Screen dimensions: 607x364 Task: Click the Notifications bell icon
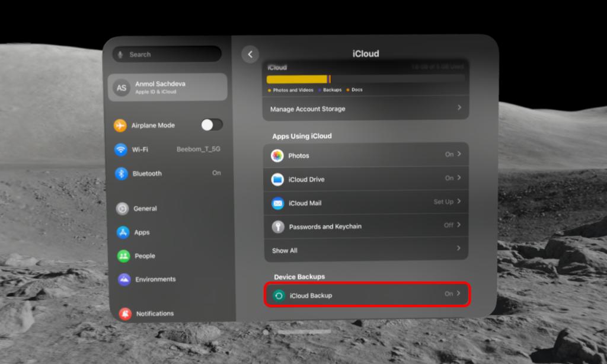click(125, 314)
